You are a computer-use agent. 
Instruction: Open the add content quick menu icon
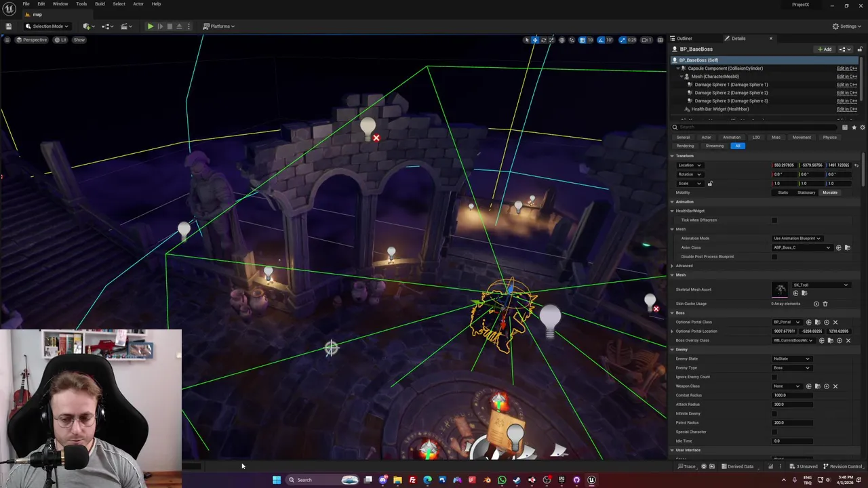pyautogui.click(x=87, y=26)
